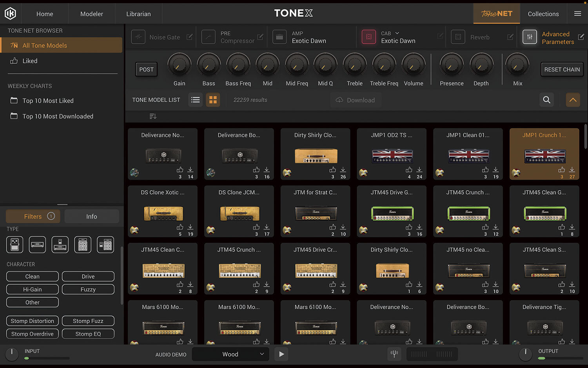
Task: Download the Dirty Shirly Clo... first-row card
Action: point(343,169)
